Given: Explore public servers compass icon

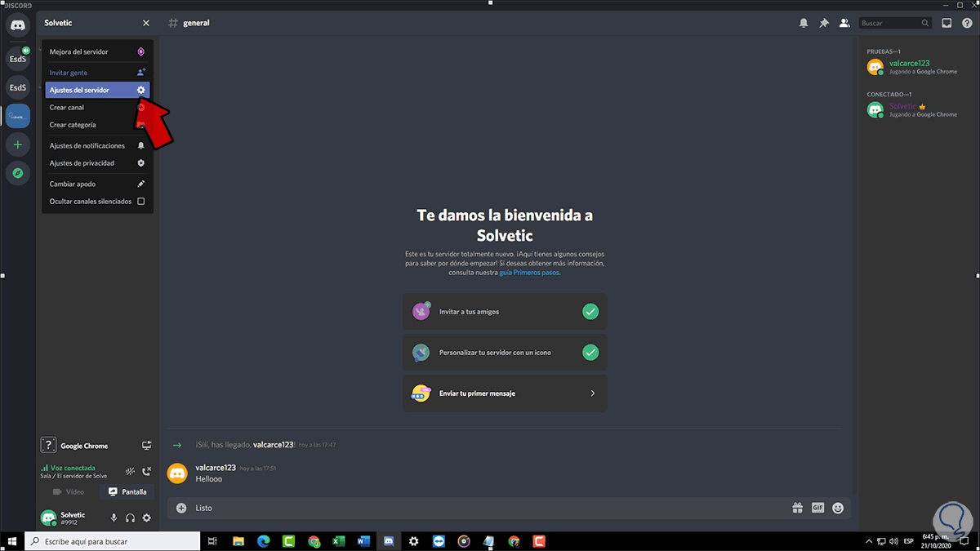Looking at the screenshot, I should tap(17, 173).
